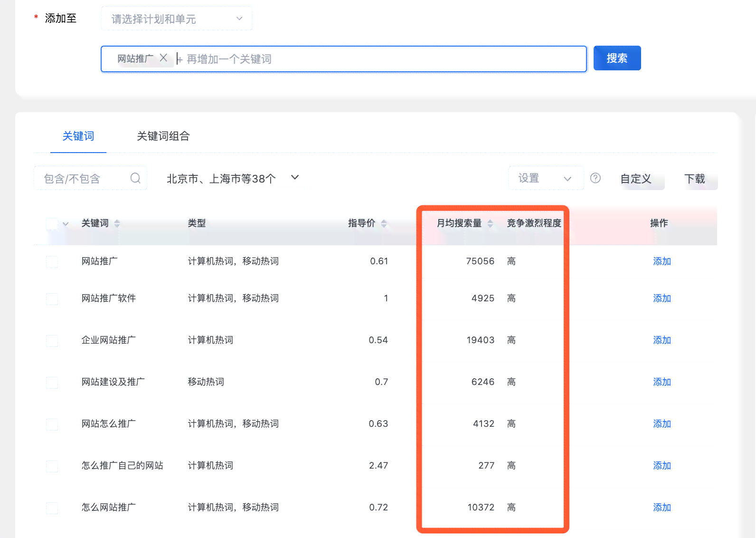Add the 怎么推广自己的网站 keyword via 添加
756x538 pixels.
click(x=662, y=466)
